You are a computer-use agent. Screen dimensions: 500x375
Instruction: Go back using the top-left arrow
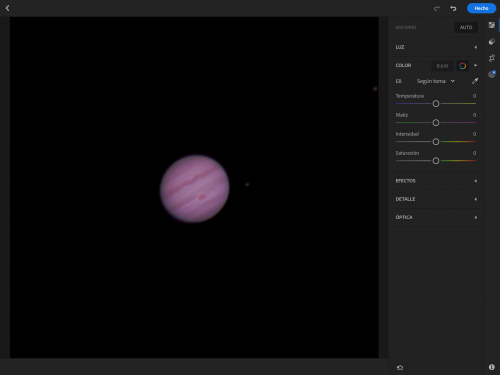coord(7,8)
